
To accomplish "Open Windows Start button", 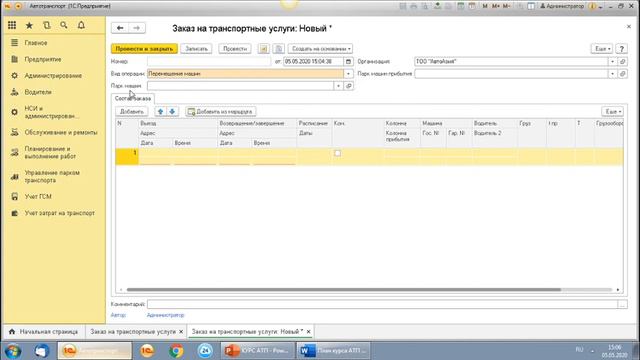I will (13, 351).
